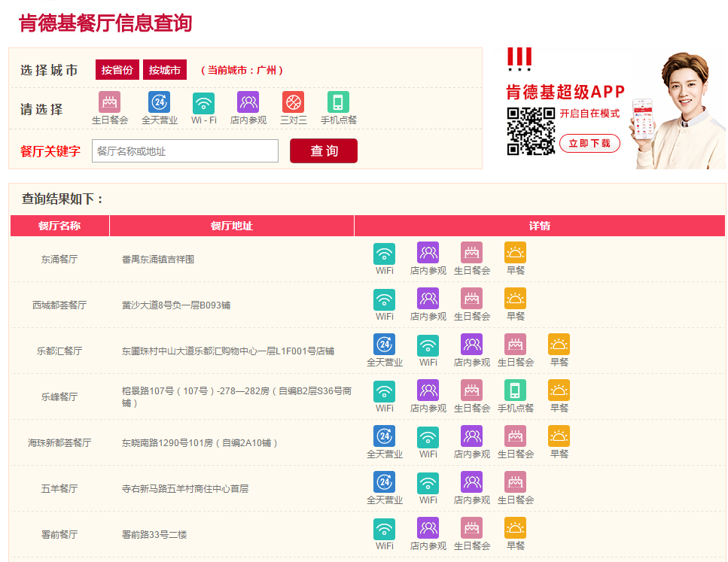Click 早餐 icon in 海珠新都荟餐厅 row

(559, 436)
